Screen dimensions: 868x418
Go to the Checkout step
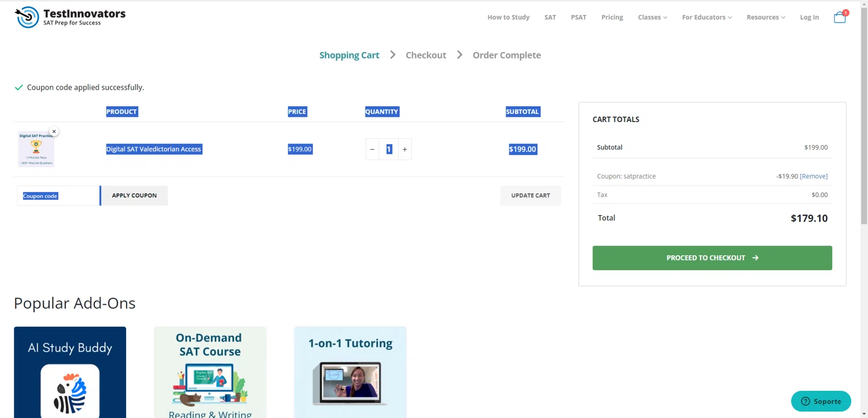(x=426, y=55)
